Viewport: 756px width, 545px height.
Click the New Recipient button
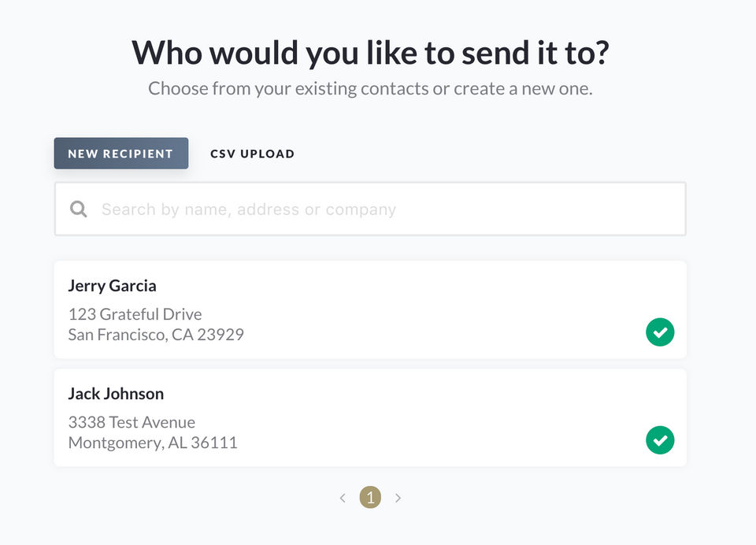pos(120,154)
